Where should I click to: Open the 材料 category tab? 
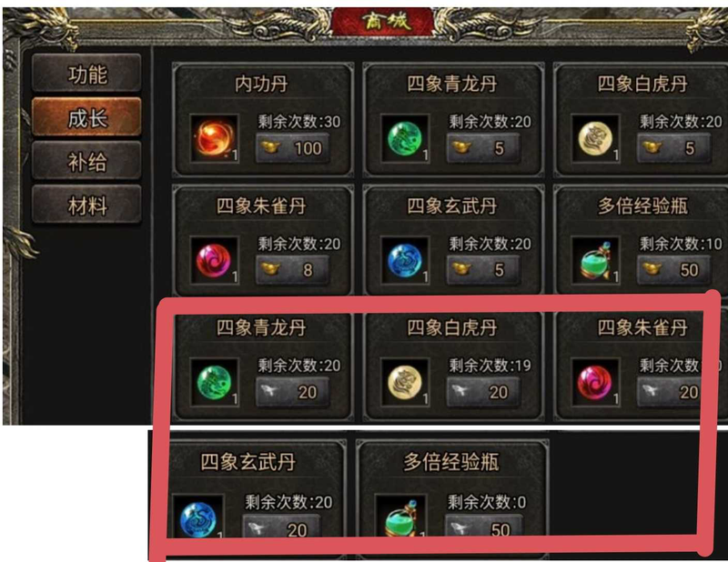coord(86,205)
